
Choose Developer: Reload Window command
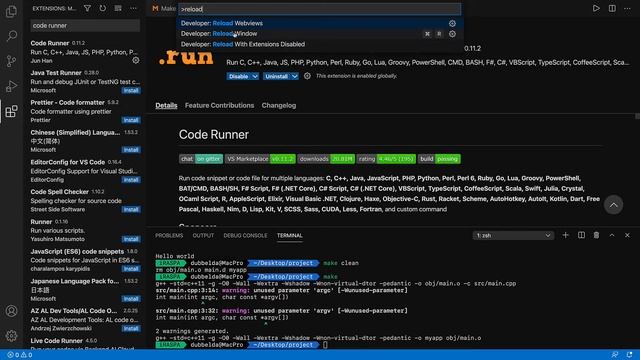tap(319, 34)
